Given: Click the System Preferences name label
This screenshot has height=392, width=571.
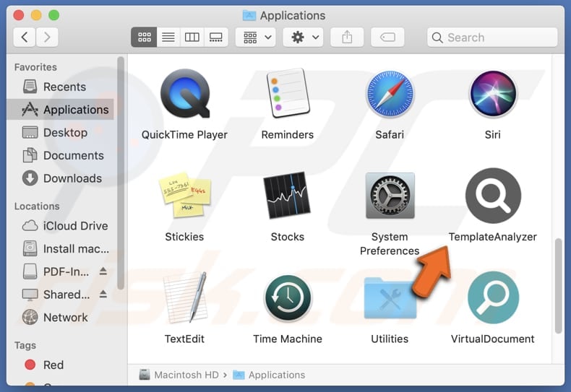Looking at the screenshot, I should click(x=390, y=244).
